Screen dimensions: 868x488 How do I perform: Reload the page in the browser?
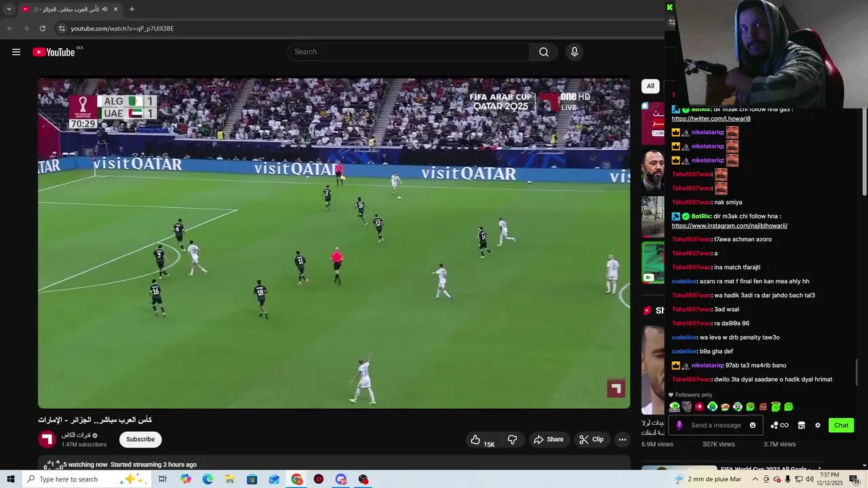(x=42, y=28)
